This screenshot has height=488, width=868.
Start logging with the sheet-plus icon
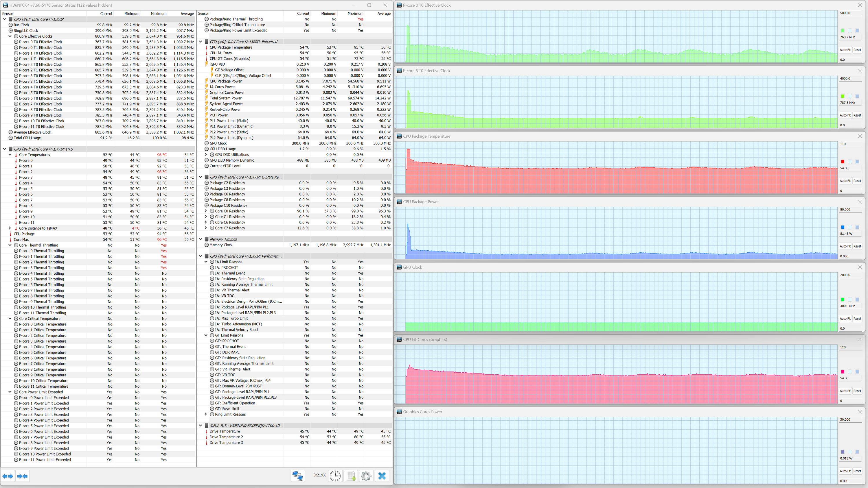[x=351, y=476]
